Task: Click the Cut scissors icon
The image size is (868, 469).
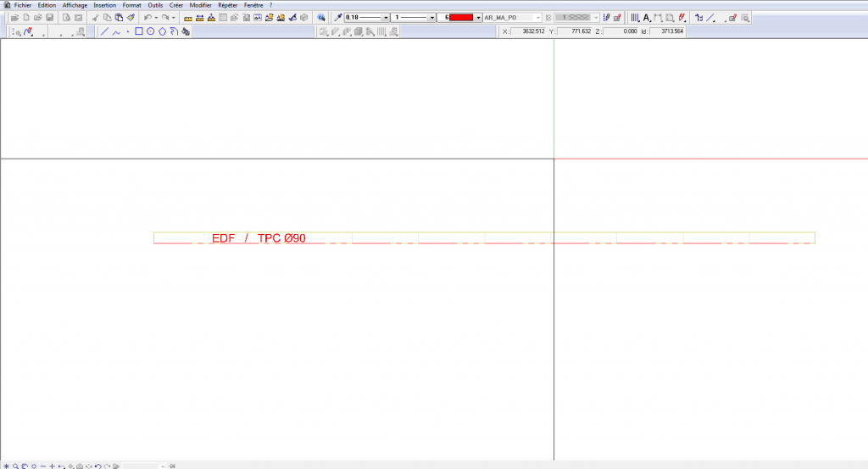Action: 95,17
